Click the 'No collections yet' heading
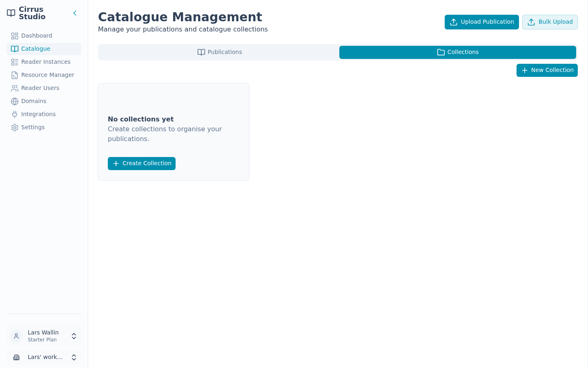The image size is (588, 368). click(141, 119)
